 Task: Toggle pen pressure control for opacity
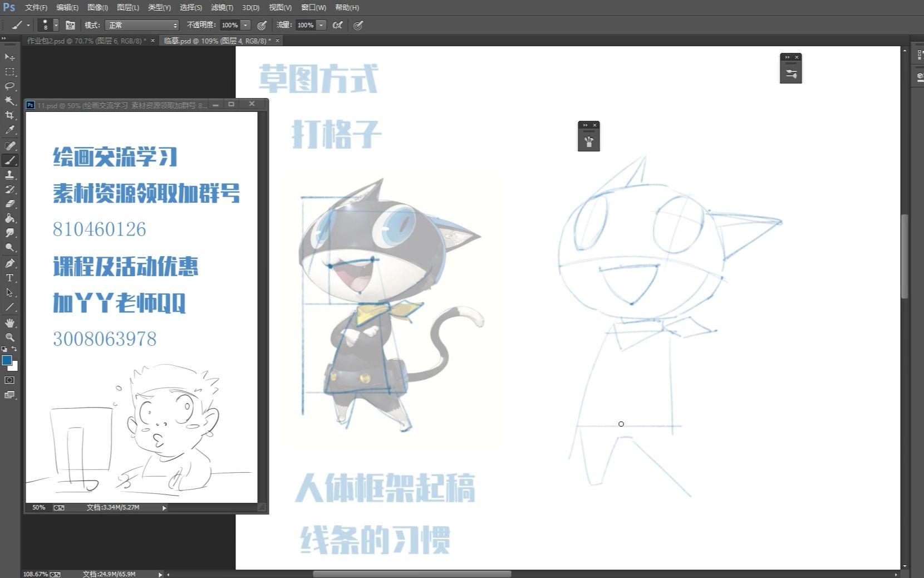tap(261, 25)
